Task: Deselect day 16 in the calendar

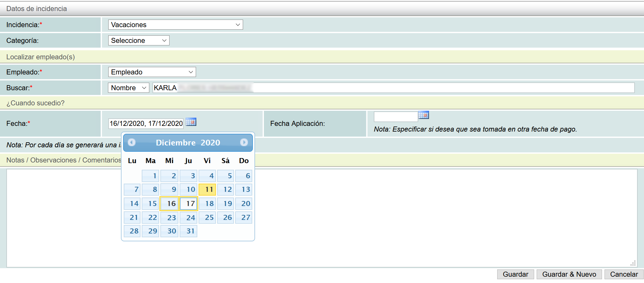Action: click(170, 203)
